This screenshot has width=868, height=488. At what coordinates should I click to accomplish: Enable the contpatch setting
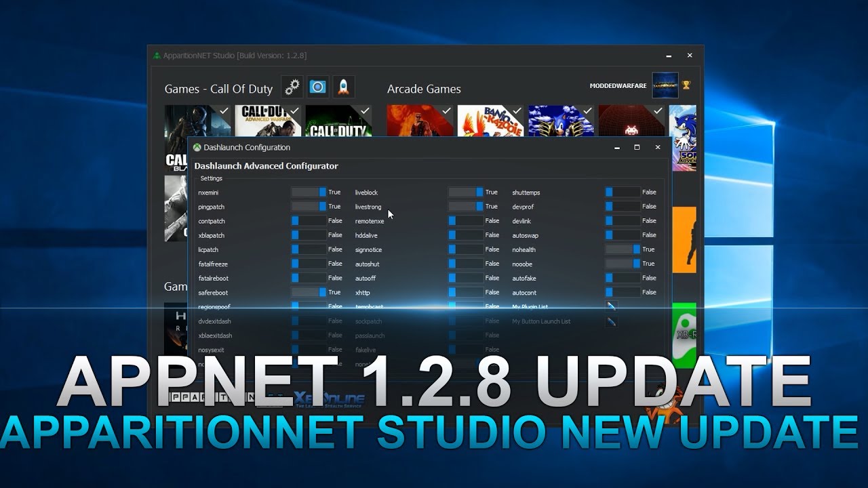click(309, 221)
